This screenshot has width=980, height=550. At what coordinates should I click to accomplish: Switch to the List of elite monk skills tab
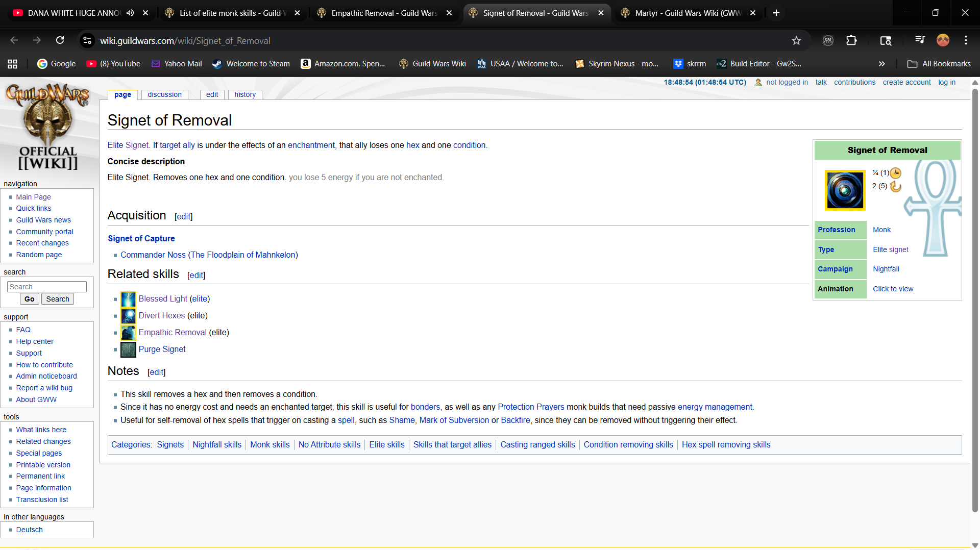[232, 13]
